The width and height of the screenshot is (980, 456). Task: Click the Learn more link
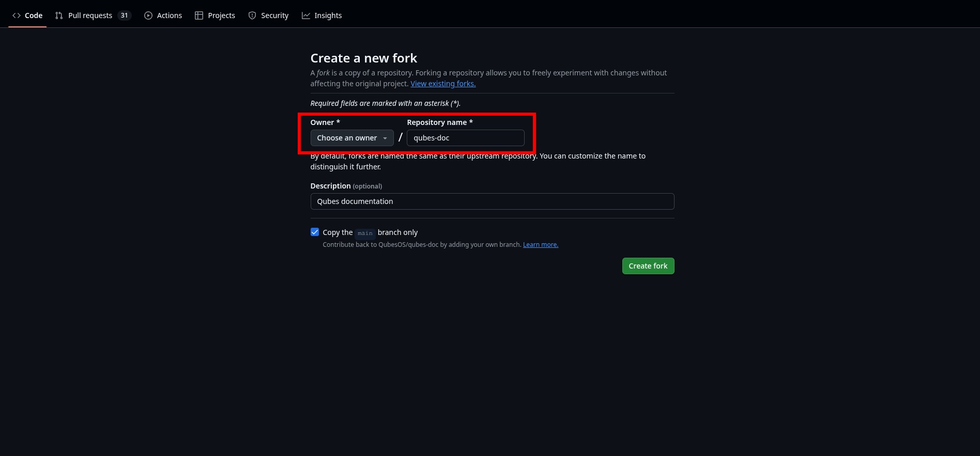click(540, 244)
